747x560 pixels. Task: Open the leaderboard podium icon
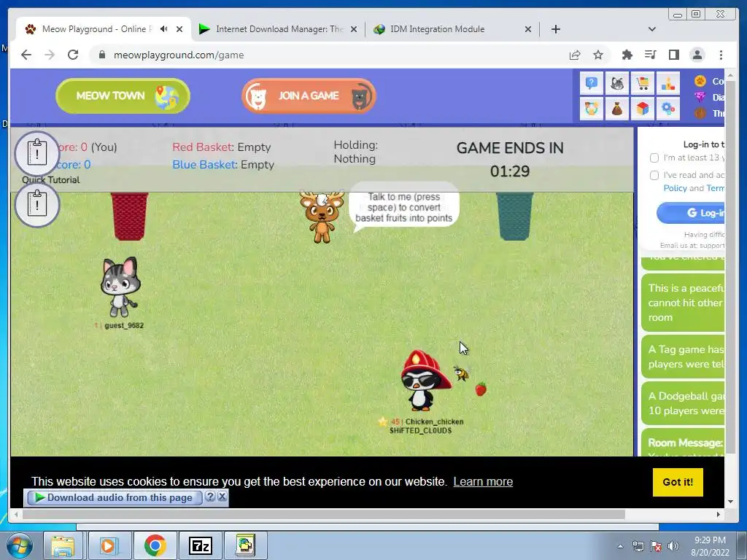coord(668,84)
